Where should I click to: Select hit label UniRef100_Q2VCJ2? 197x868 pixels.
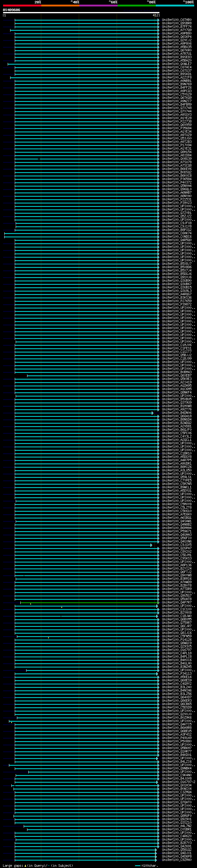pyautogui.click(x=177, y=40)
